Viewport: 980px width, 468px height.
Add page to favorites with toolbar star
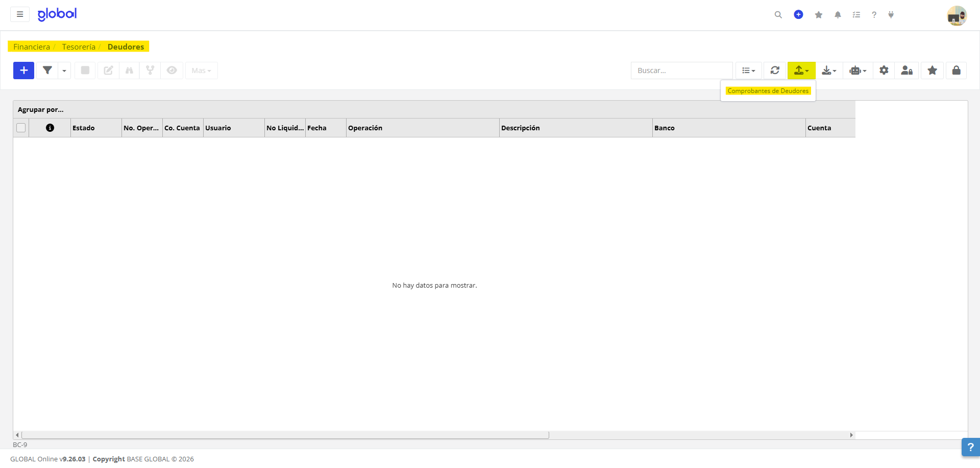(x=932, y=71)
